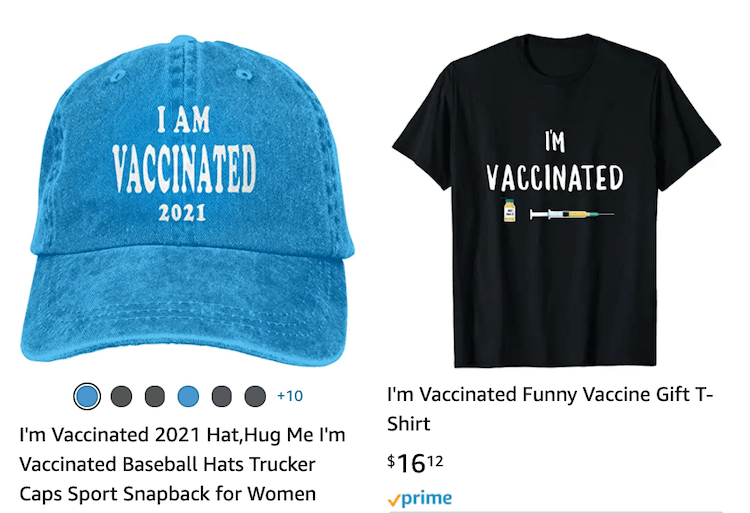Image resolution: width=750 pixels, height=513 pixels.
Task: Click the Prime badge under the shirt price
Action: point(419,499)
